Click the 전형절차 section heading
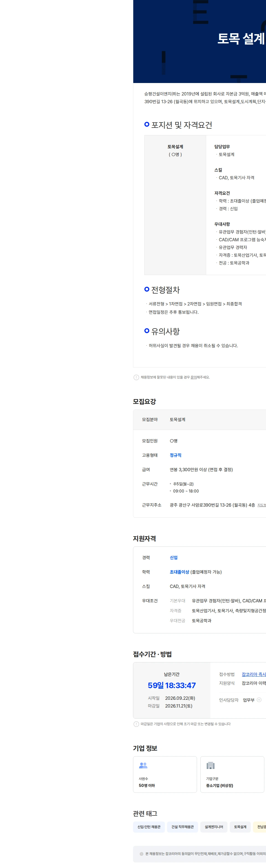 [165, 290]
